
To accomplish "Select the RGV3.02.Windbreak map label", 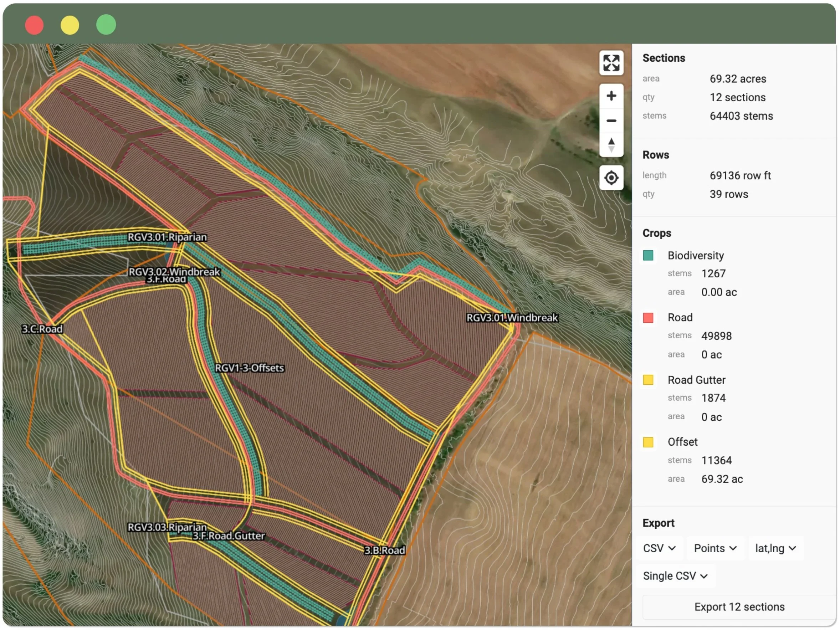I will click(x=174, y=272).
